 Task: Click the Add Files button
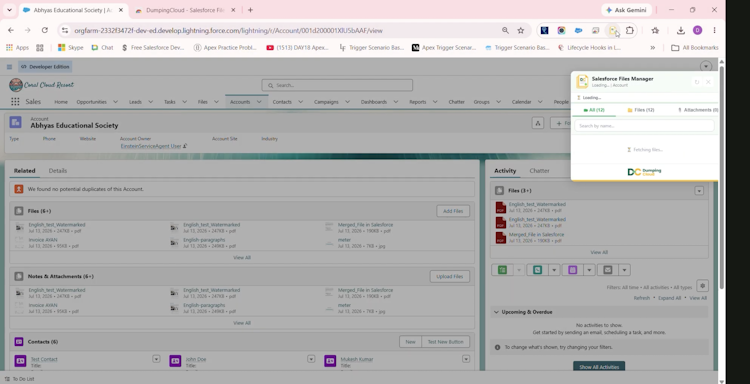point(453,211)
